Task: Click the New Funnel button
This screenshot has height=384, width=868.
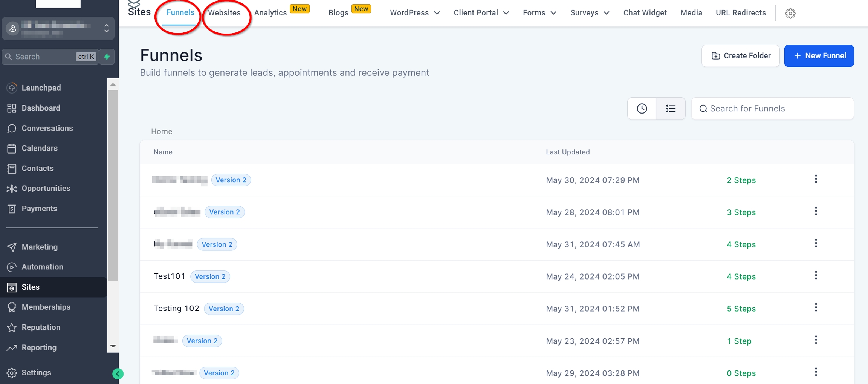Action: click(x=819, y=56)
